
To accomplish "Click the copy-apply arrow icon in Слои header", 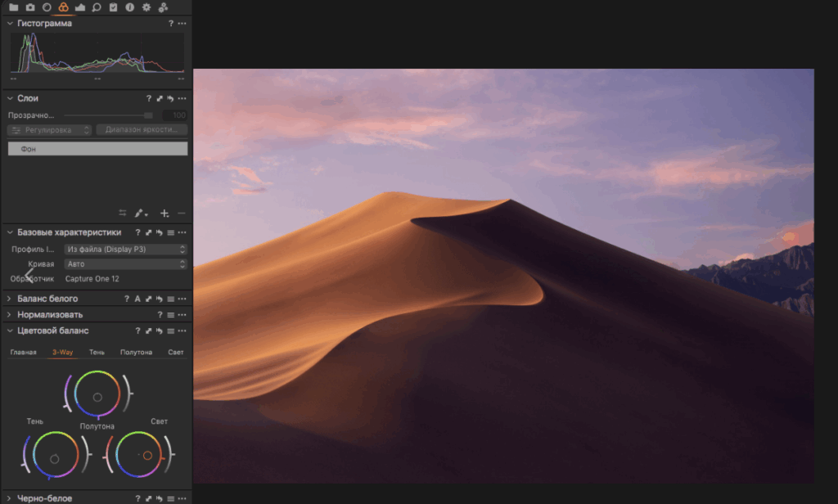I will click(160, 98).
